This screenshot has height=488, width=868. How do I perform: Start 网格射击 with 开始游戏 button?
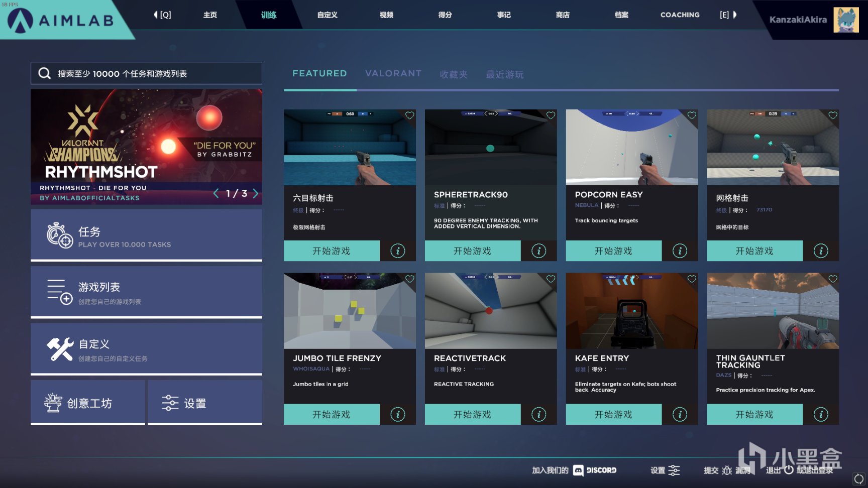754,251
